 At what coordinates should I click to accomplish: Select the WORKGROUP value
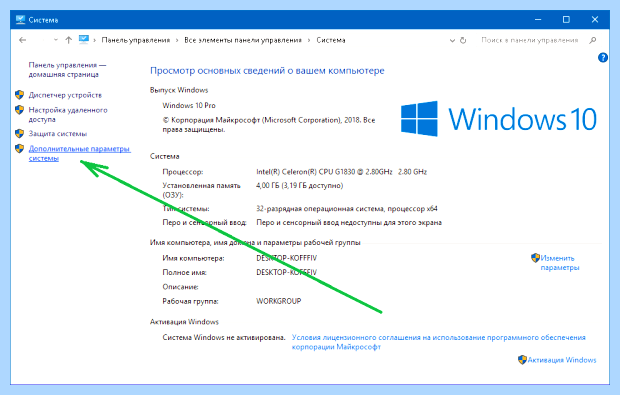(278, 301)
